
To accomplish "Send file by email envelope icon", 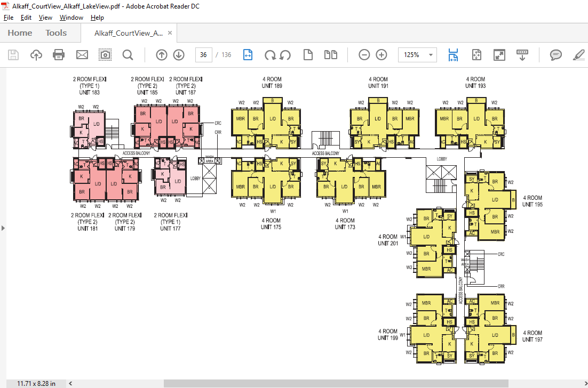I will [x=82, y=55].
